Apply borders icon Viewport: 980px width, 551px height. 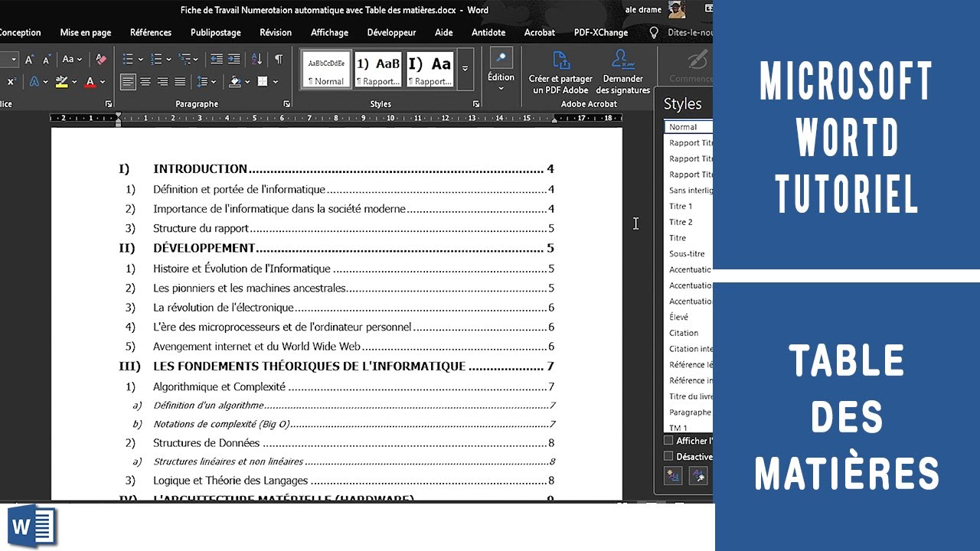[x=262, y=81]
